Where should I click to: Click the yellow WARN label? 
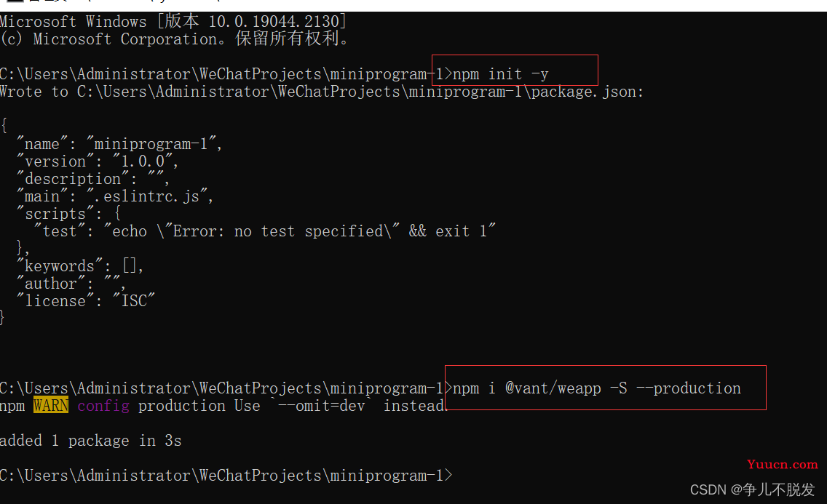pyautogui.click(x=51, y=406)
